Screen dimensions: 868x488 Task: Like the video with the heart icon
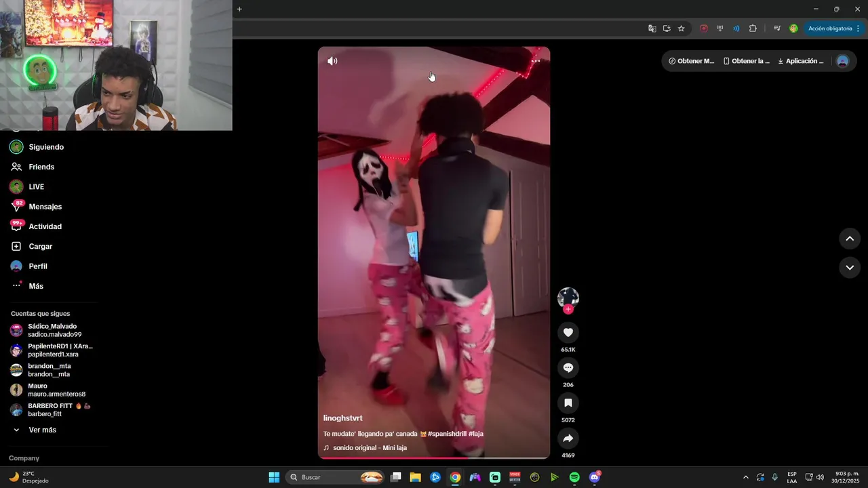click(x=568, y=332)
